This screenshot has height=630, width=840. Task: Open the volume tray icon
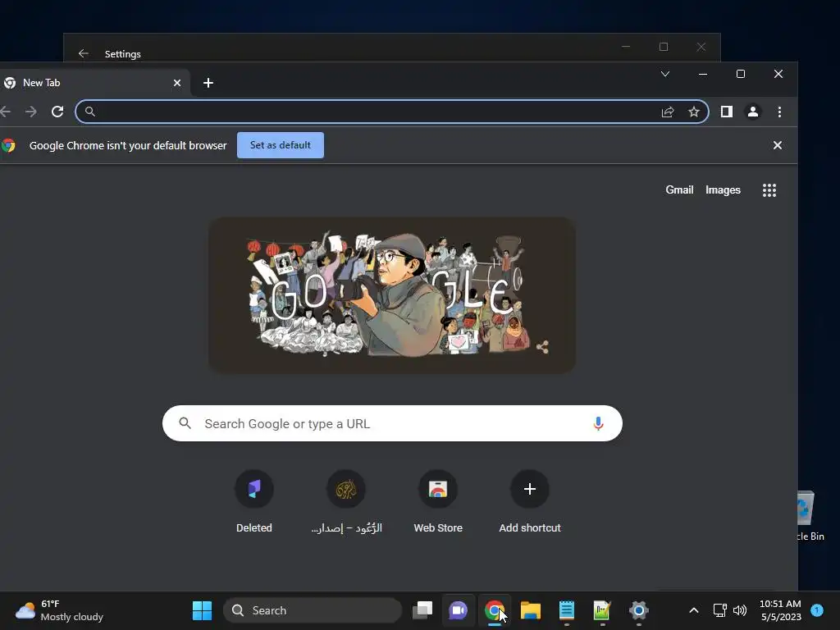[x=740, y=610]
